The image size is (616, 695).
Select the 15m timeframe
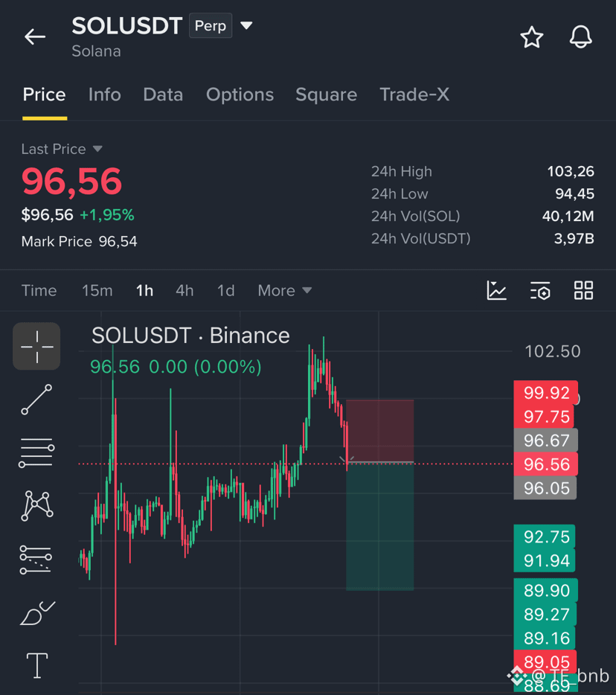click(x=97, y=291)
